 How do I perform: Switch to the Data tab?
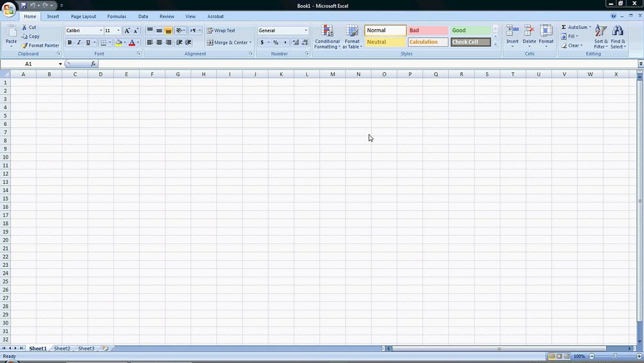tap(143, 16)
